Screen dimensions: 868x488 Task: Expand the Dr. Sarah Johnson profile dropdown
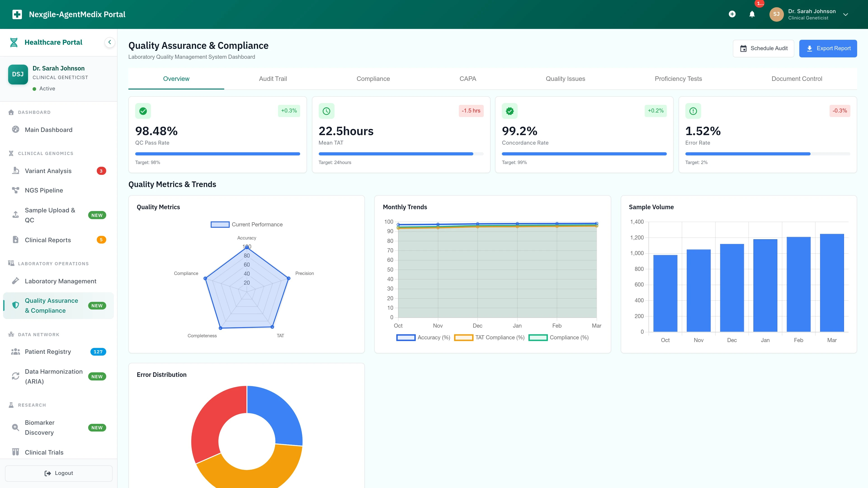click(x=846, y=14)
